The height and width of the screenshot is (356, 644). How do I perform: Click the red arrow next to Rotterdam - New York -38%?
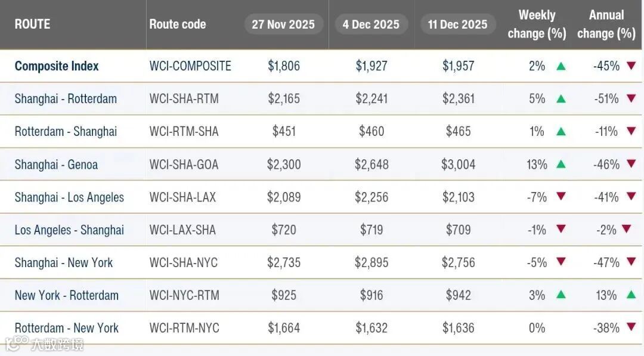pyautogui.click(x=631, y=327)
